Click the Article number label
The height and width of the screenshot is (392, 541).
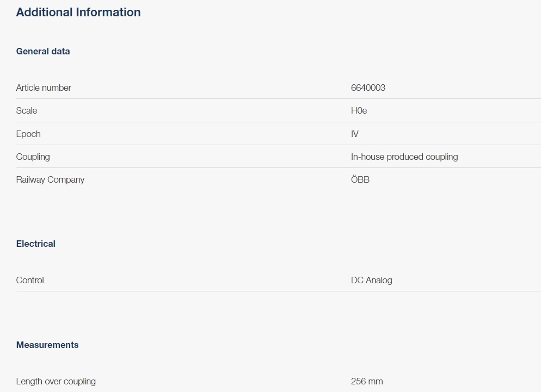pos(44,88)
